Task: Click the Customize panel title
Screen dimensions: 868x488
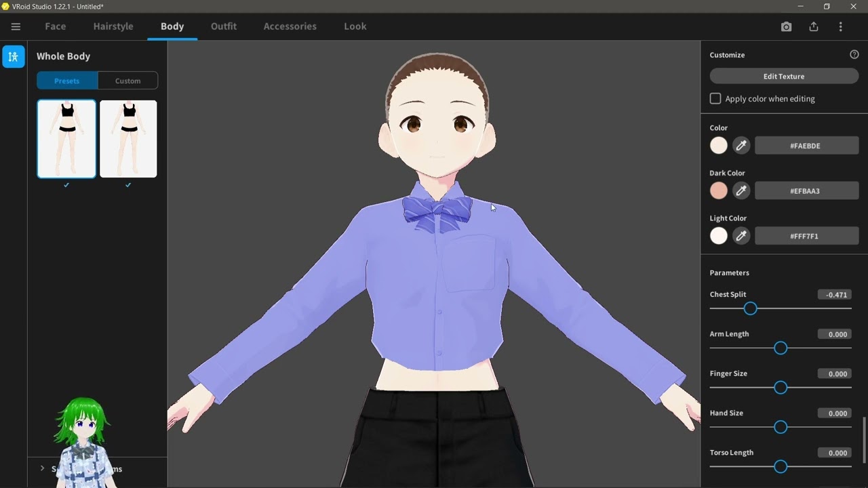Action: 728,55
